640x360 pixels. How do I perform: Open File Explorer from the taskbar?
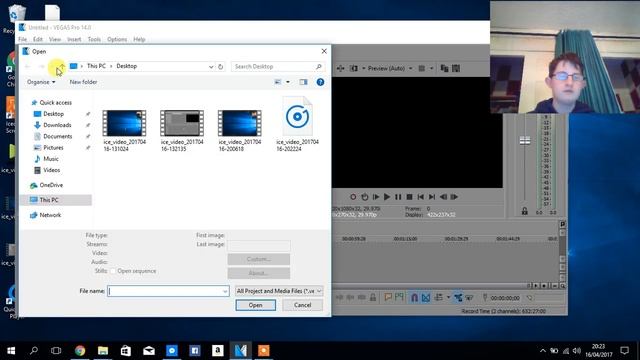pos(103,351)
